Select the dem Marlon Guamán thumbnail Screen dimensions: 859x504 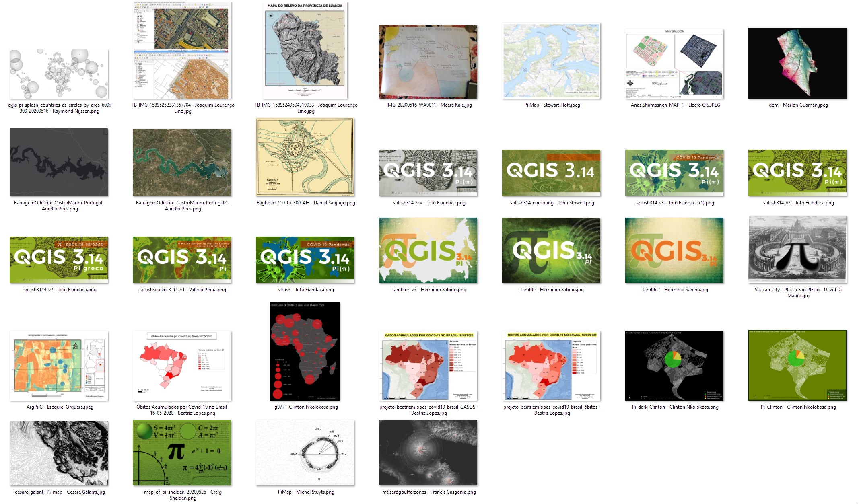[x=797, y=63]
